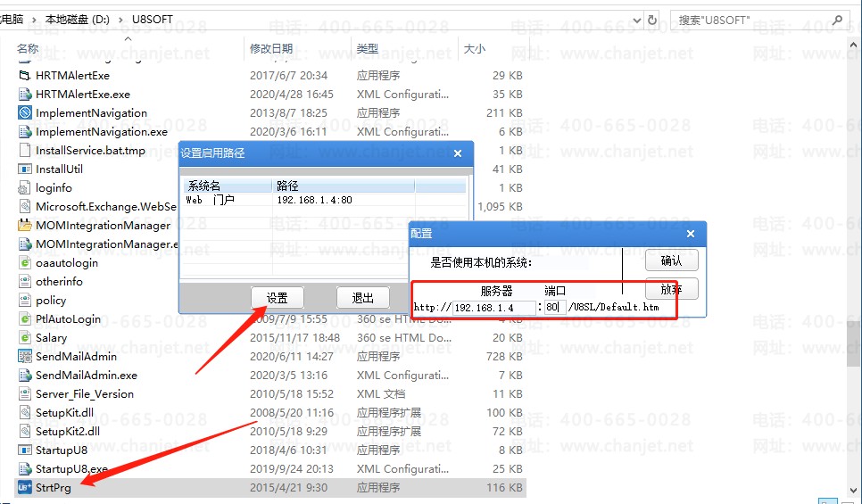Screen dimensions: 862x504
Task: Click the file list vertical scrollbar thumb
Action: (853, 344)
